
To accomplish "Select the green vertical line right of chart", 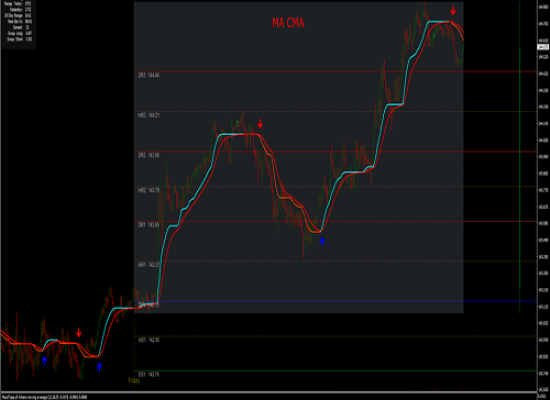I will point(519,158).
